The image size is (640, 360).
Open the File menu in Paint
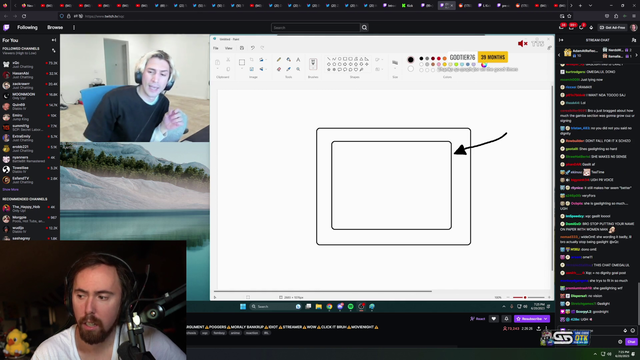point(216,48)
